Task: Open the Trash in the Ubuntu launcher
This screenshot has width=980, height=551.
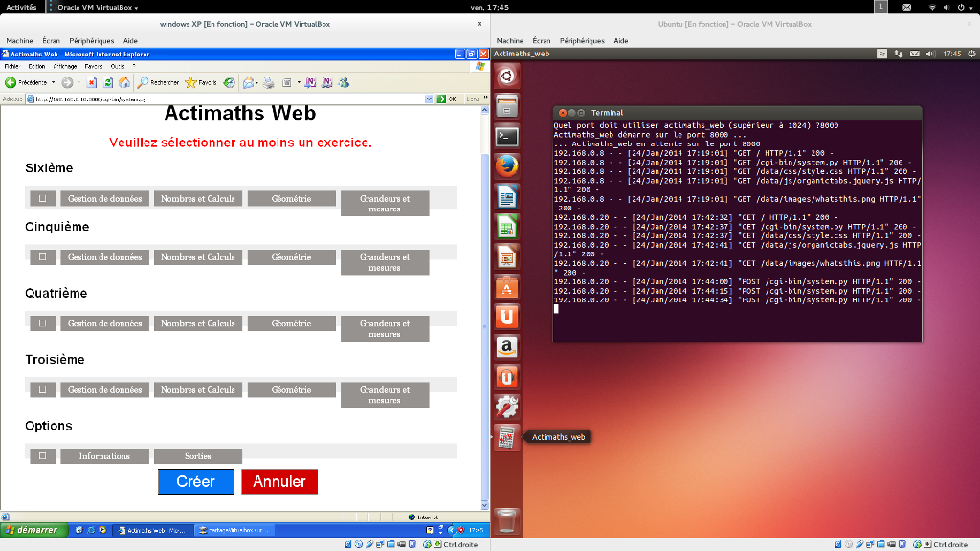Action: pos(507,519)
